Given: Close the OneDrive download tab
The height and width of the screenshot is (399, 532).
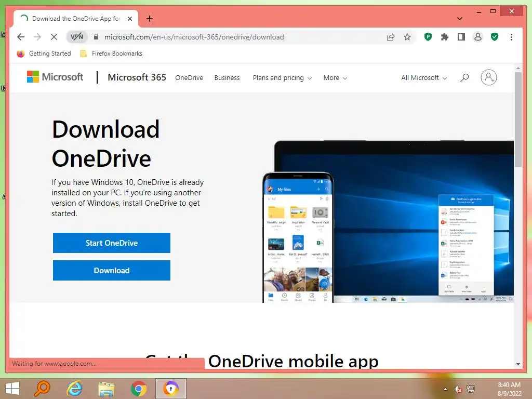Looking at the screenshot, I should point(130,19).
